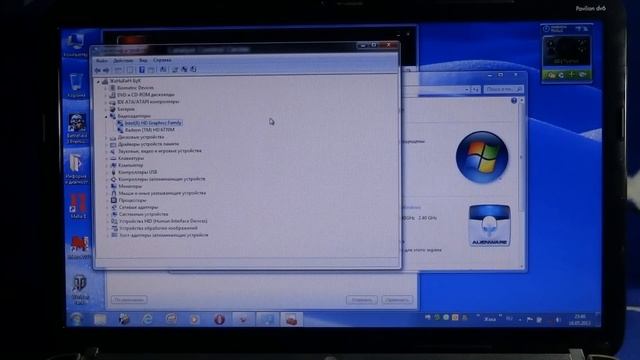Click the Radeon adapter icon
This screenshot has height=360, width=640.
[120, 130]
